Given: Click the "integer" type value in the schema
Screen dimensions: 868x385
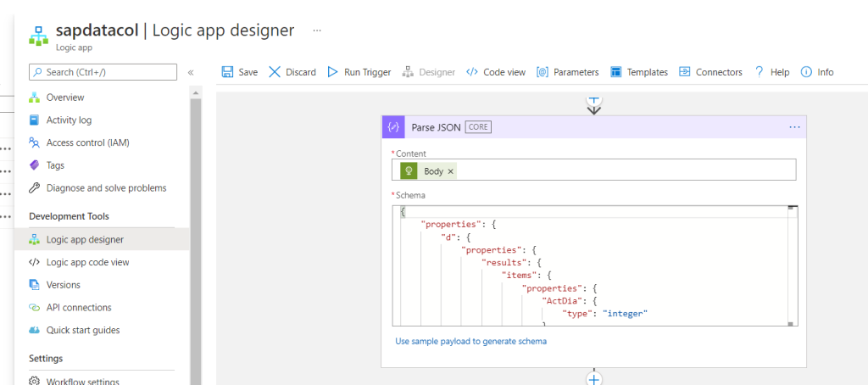Looking at the screenshot, I should (x=625, y=314).
